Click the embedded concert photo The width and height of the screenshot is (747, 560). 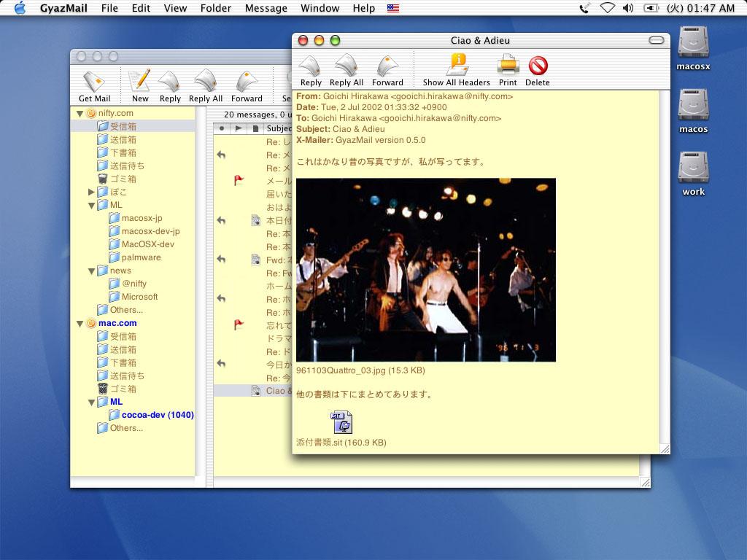point(426,270)
